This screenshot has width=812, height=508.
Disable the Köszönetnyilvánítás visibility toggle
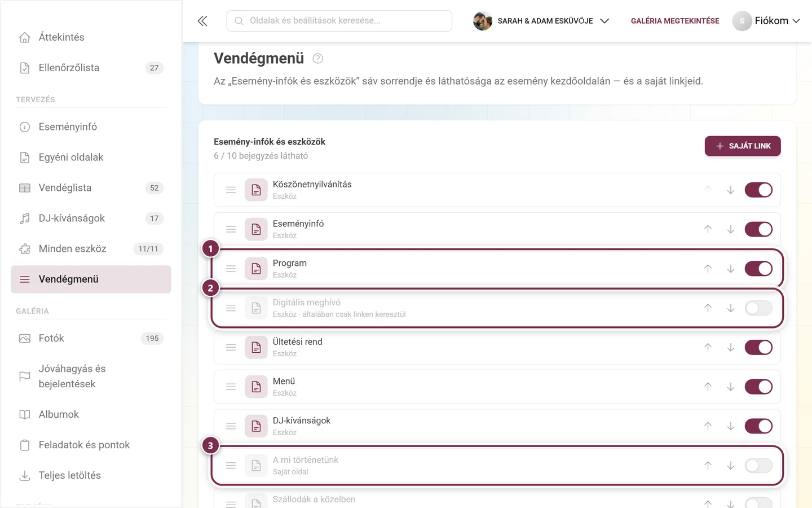[758, 190]
